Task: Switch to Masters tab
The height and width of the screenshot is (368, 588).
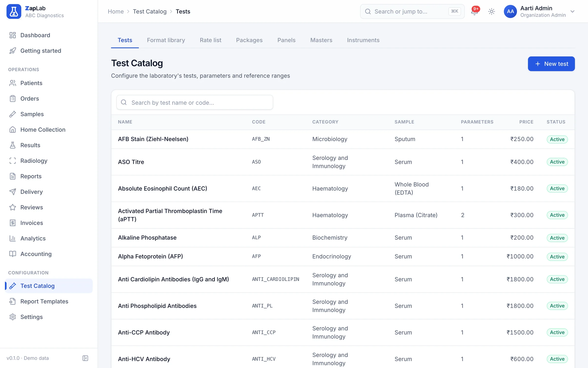Action: [321, 40]
